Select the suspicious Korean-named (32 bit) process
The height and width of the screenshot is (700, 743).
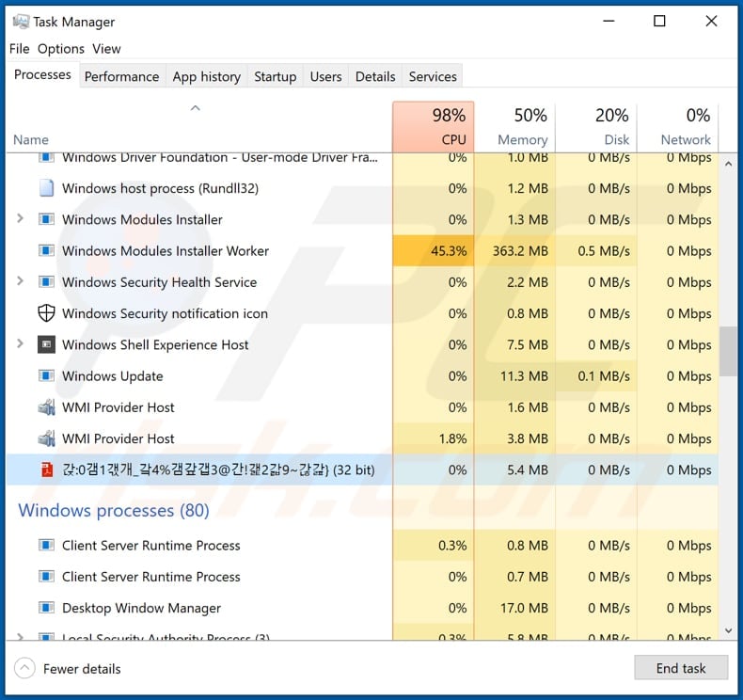click(362, 469)
